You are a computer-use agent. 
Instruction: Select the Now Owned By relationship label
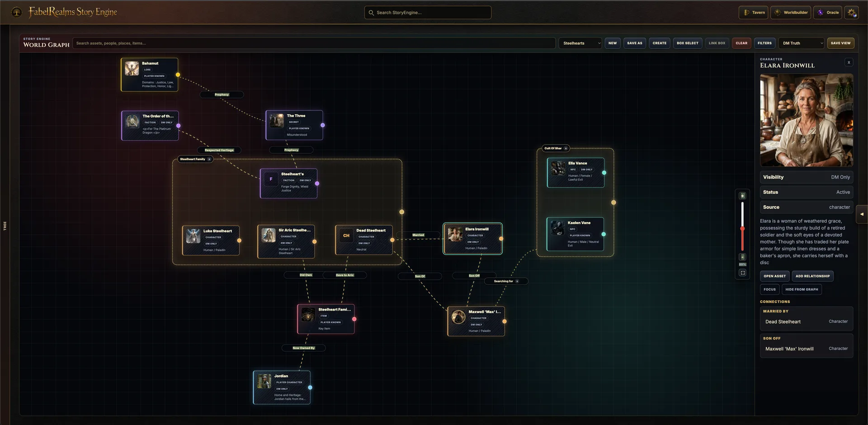(303, 348)
